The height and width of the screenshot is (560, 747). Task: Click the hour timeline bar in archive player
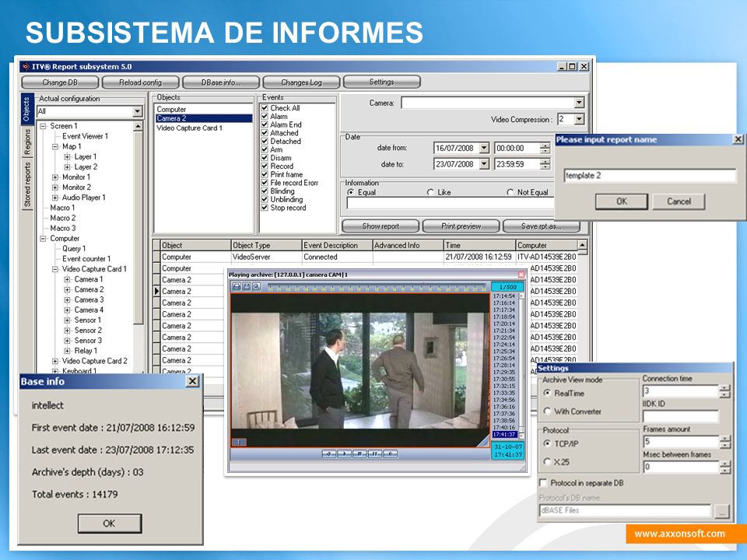click(377, 287)
